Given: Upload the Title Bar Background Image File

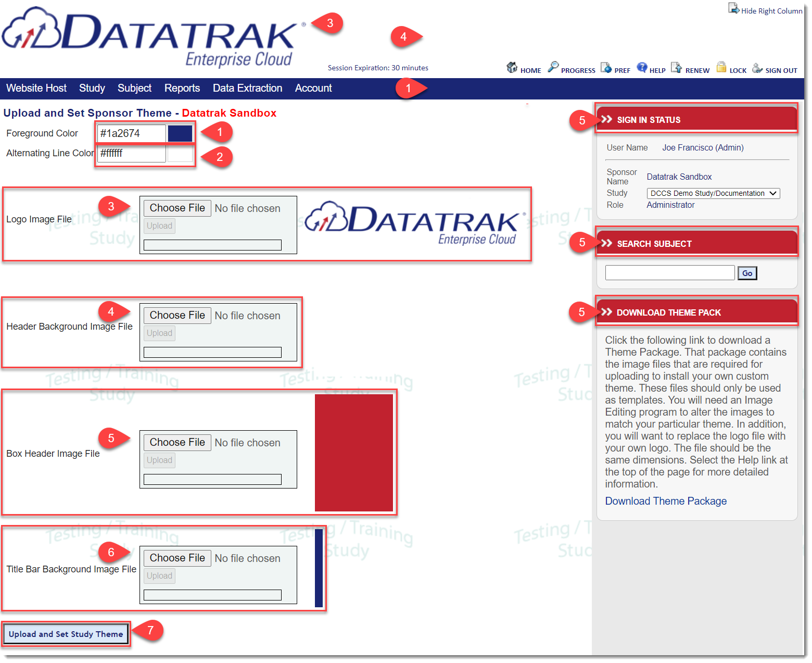Looking at the screenshot, I should [159, 576].
